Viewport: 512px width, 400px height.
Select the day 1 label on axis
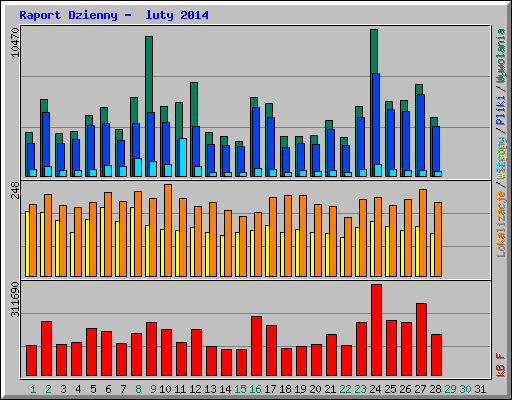point(33,389)
